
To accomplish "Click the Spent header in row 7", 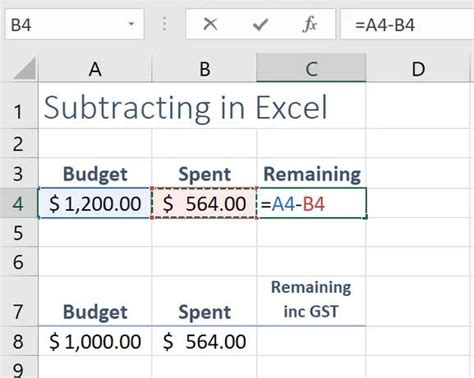I will [x=204, y=301].
